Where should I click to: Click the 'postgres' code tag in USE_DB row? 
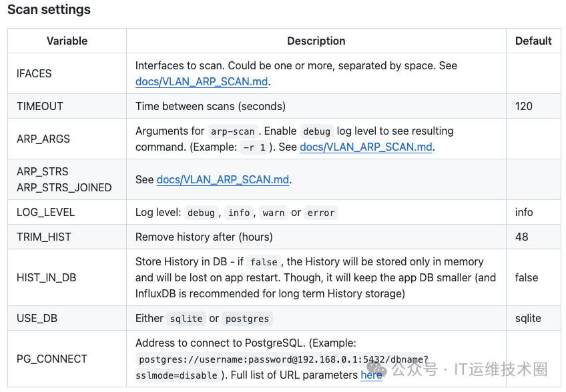tap(247, 319)
